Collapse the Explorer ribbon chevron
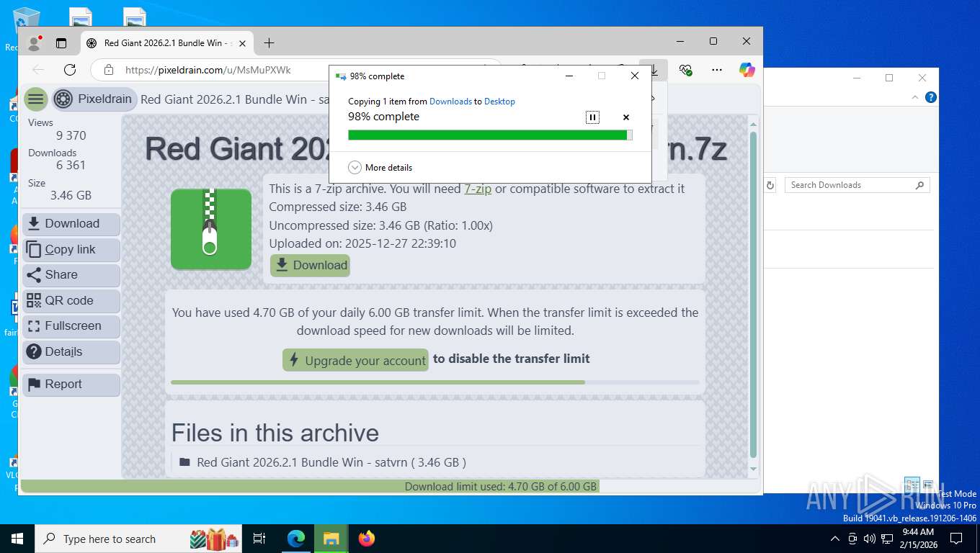The width and height of the screenshot is (980, 553). (916, 97)
